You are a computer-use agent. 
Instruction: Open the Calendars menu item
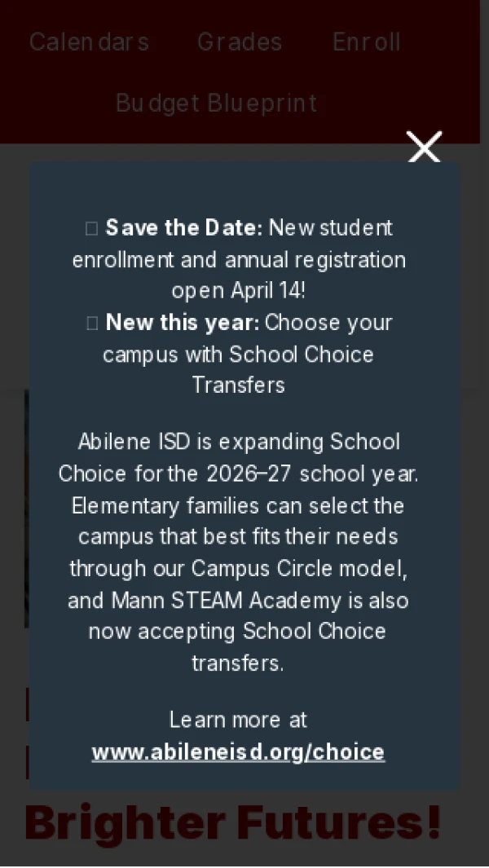click(89, 42)
